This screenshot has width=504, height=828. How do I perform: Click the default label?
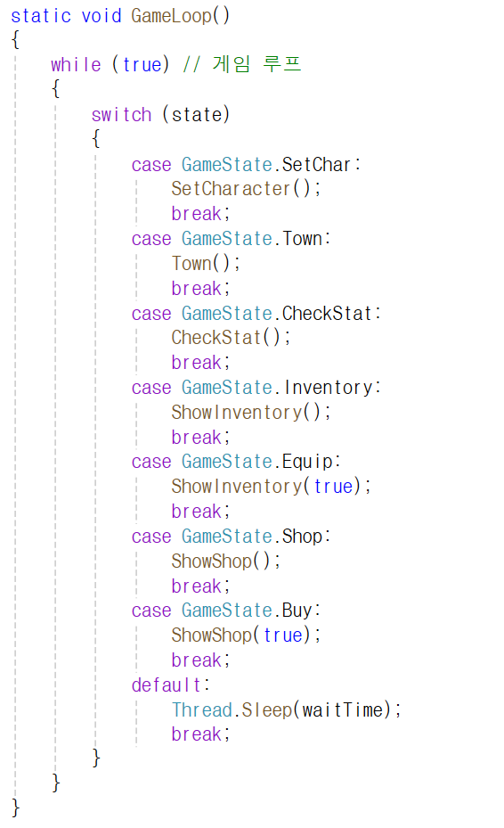tap(167, 685)
